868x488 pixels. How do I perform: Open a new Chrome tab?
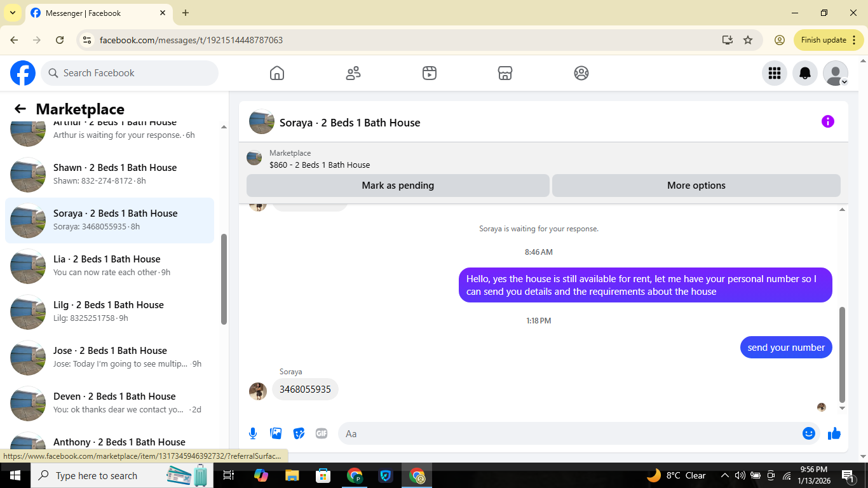(x=186, y=13)
